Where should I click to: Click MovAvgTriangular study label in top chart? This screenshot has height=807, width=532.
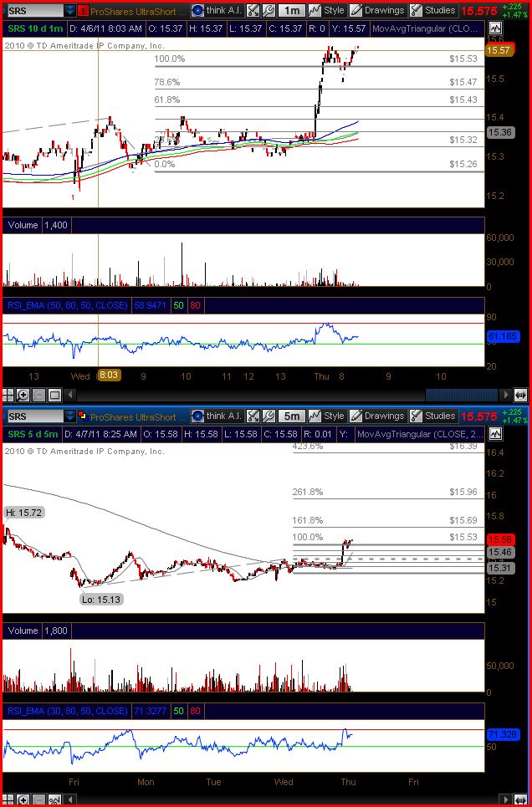(x=427, y=28)
